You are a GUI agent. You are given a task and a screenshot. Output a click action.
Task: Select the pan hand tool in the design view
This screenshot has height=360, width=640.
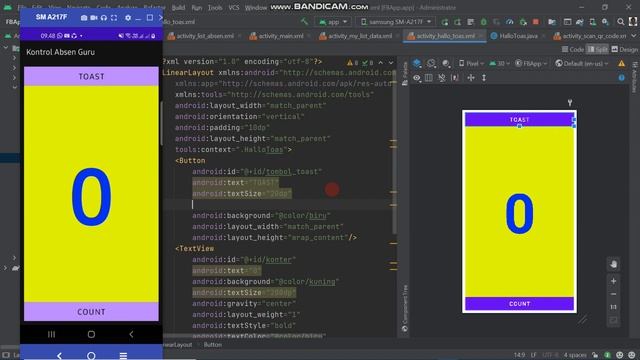(x=613, y=264)
